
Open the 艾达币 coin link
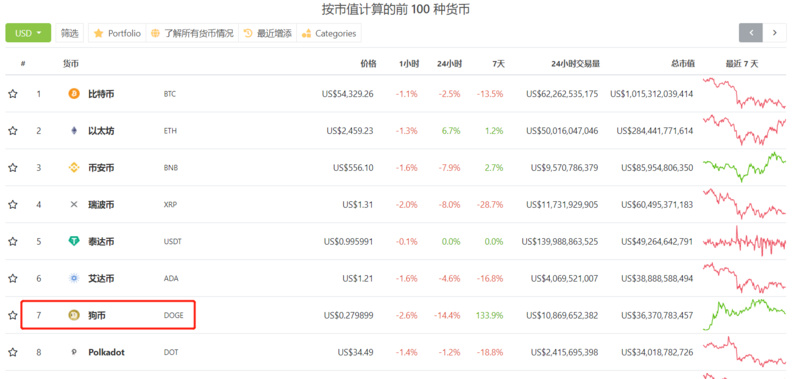(x=101, y=279)
